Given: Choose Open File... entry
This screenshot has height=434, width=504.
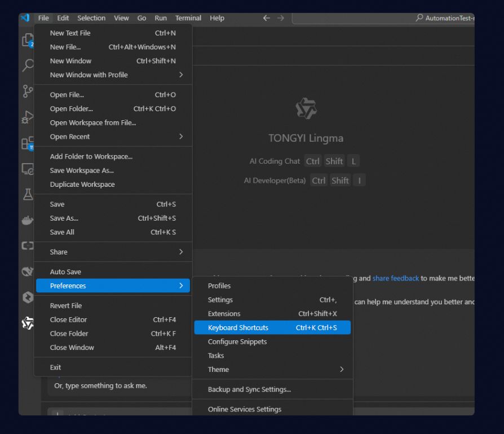Looking at the screenshot, I should [x=113, y=95].
